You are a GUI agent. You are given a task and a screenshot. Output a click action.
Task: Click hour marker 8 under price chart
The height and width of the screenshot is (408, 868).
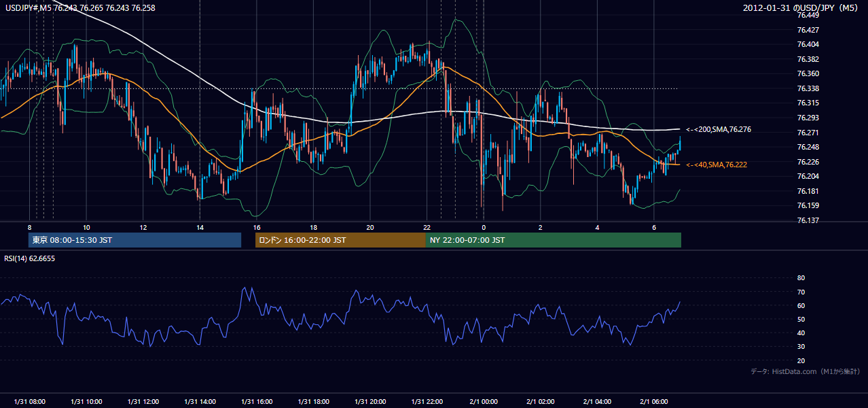(29, 227)
